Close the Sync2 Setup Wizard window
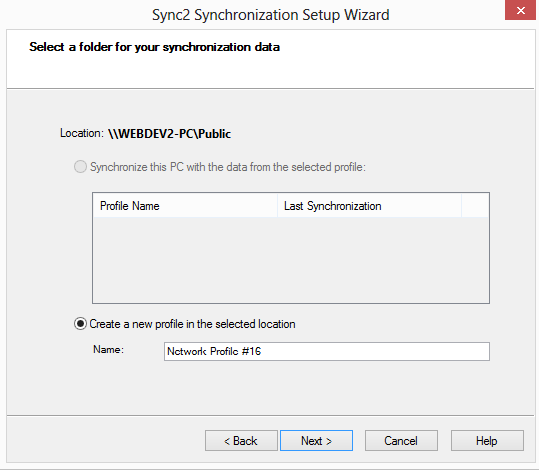539x470 pixels. (520, 10)
